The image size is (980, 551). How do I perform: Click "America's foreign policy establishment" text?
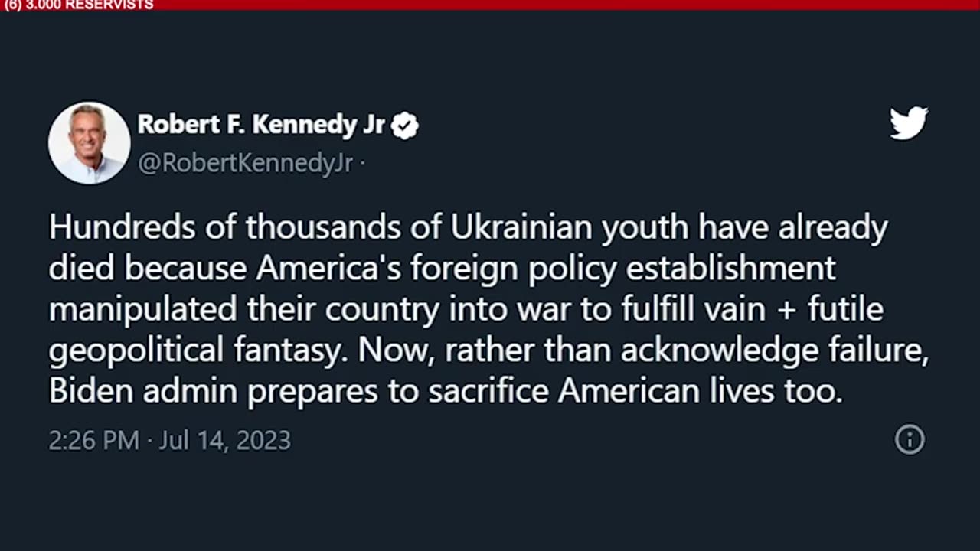click(546, 269)
